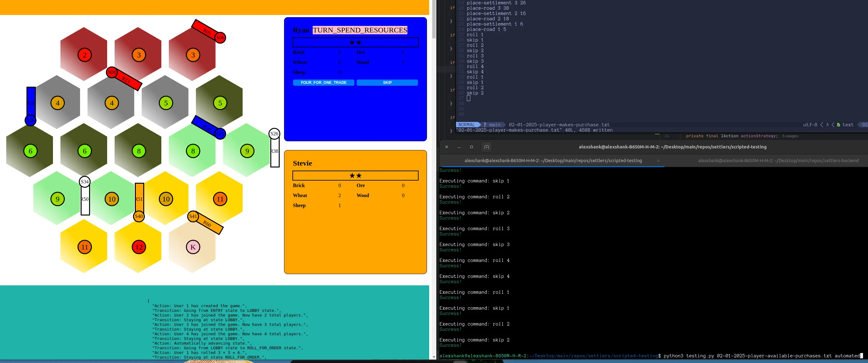Click the red S08 settlement marker
Screen dimensions: 868x363
click(112, 72)
